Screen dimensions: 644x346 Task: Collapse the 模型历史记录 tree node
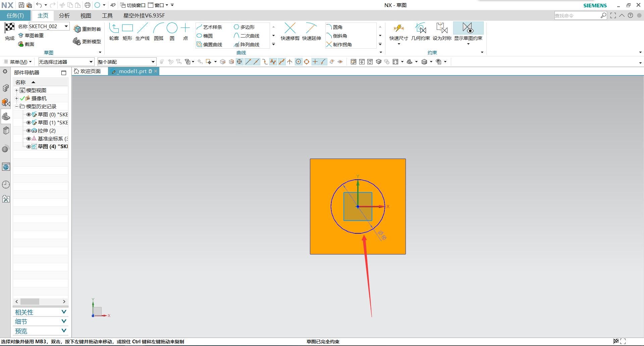tap(16, 106)
